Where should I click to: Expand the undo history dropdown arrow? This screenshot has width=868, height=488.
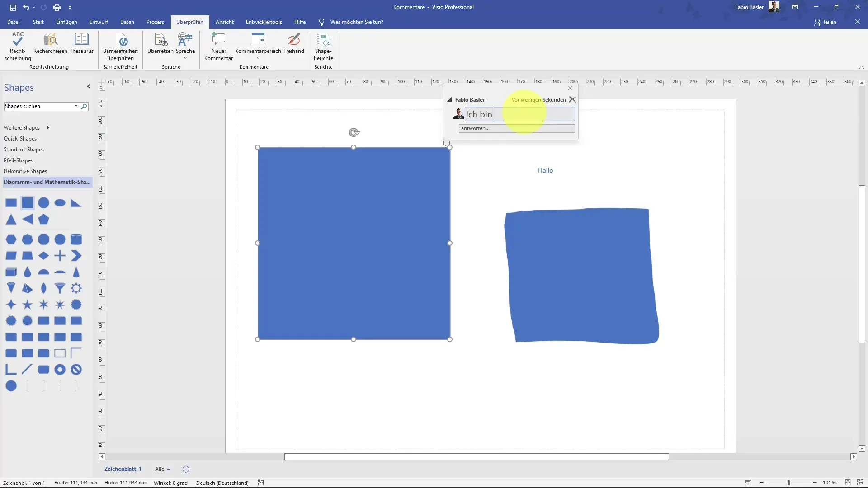(x=34, y=7)
